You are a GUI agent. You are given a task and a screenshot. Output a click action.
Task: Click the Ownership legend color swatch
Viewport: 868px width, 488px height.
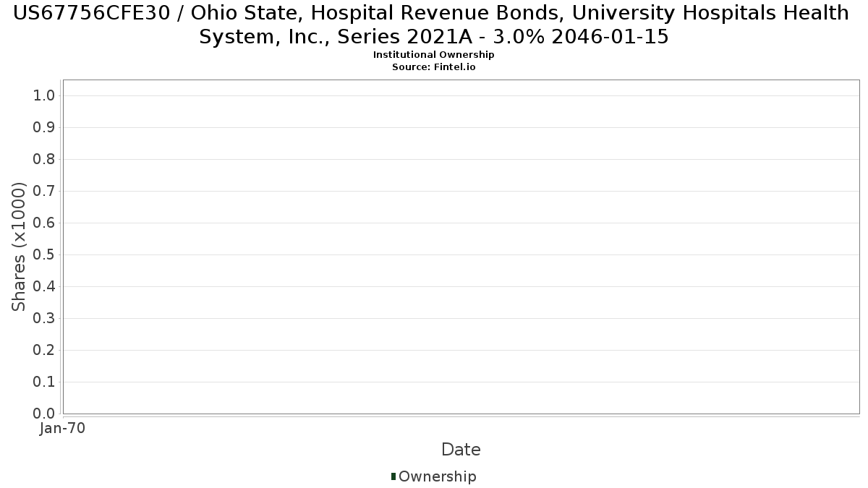[393, 476]
